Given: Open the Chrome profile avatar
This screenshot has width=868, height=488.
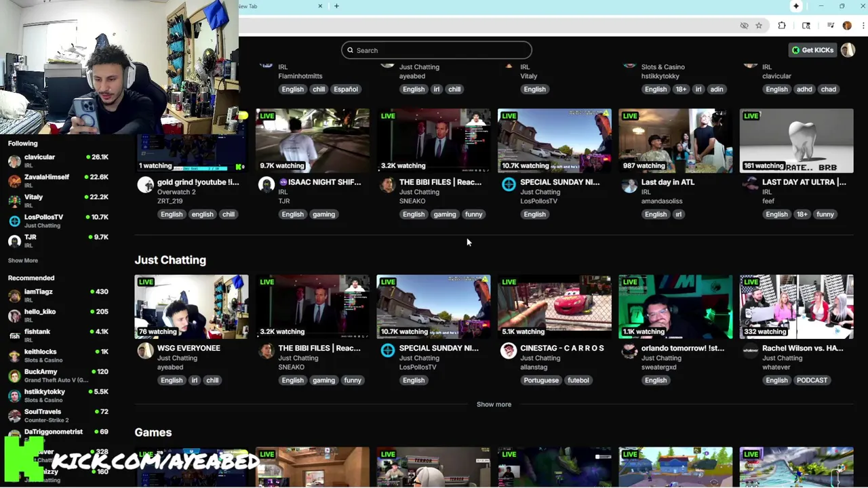Looking at the screenshot, I should coord(847,26).
